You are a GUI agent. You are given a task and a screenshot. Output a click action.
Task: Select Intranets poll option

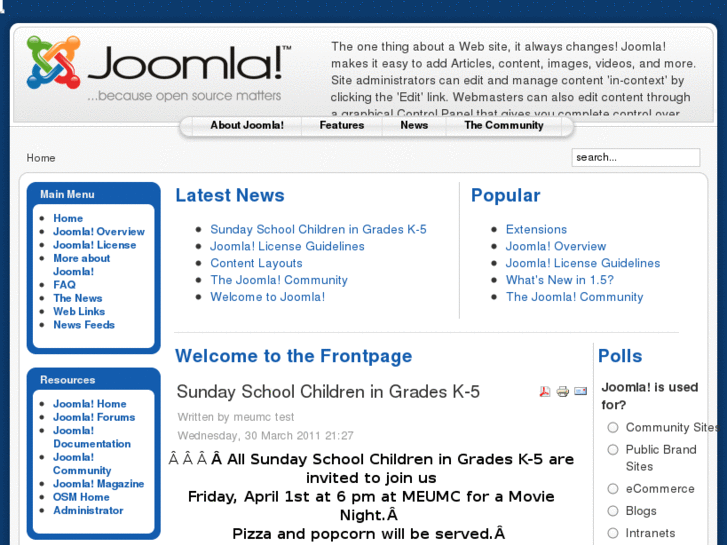coord(613,533)
